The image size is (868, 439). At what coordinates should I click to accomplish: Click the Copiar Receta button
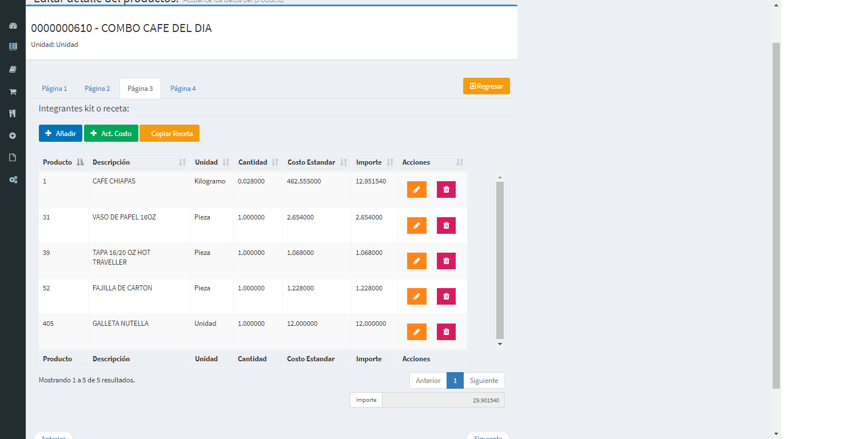click(170, 133)
